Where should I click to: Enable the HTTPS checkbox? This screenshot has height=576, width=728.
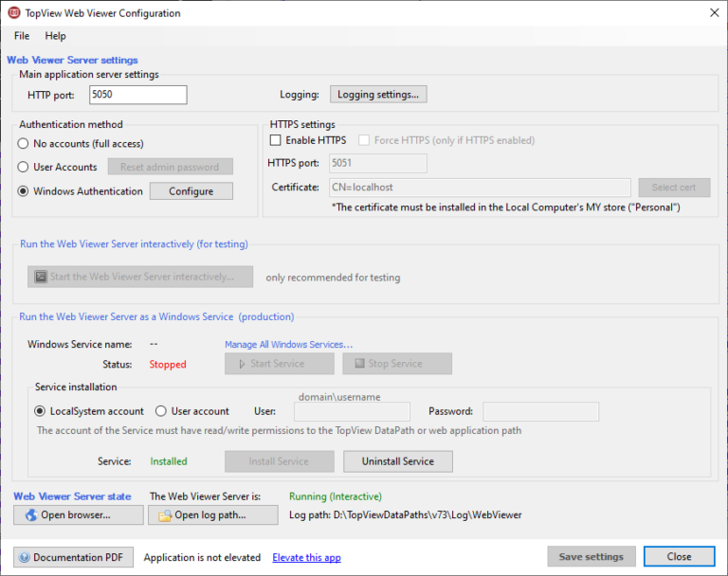tap(276, 140)
